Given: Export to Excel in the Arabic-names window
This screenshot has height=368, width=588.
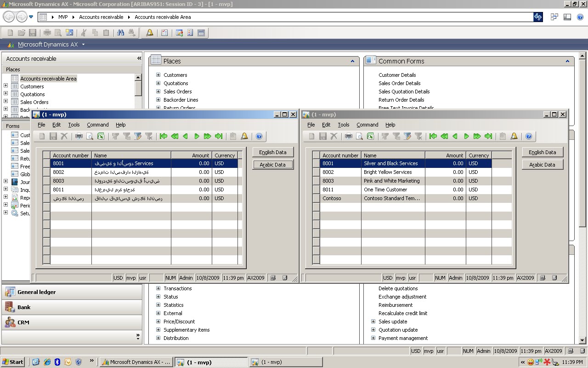Looking at the screenshot, I should click(101, 136).
